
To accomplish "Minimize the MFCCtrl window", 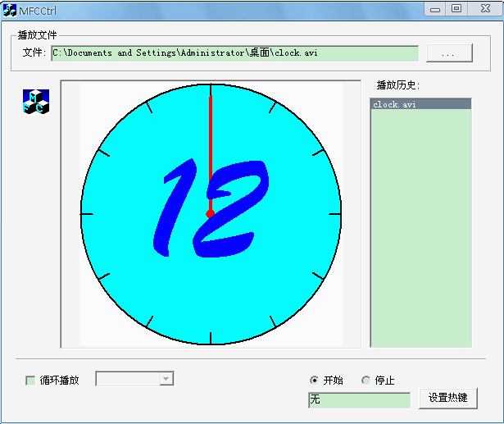I will [435, 9].
